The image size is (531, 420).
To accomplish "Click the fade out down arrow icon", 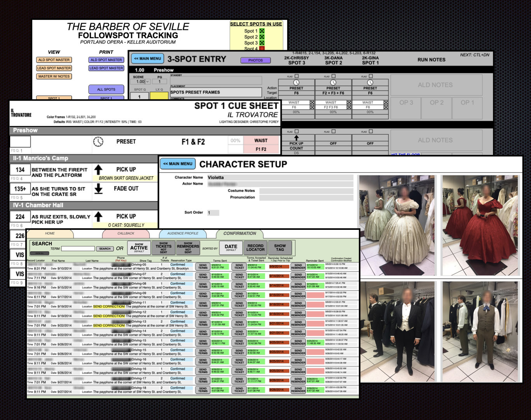I will [x=98, y=189].
